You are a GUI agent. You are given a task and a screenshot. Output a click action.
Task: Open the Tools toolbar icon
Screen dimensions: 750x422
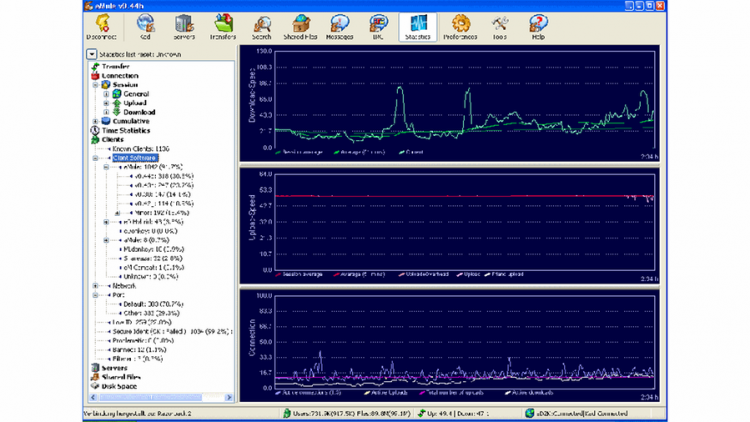point(499,27)
